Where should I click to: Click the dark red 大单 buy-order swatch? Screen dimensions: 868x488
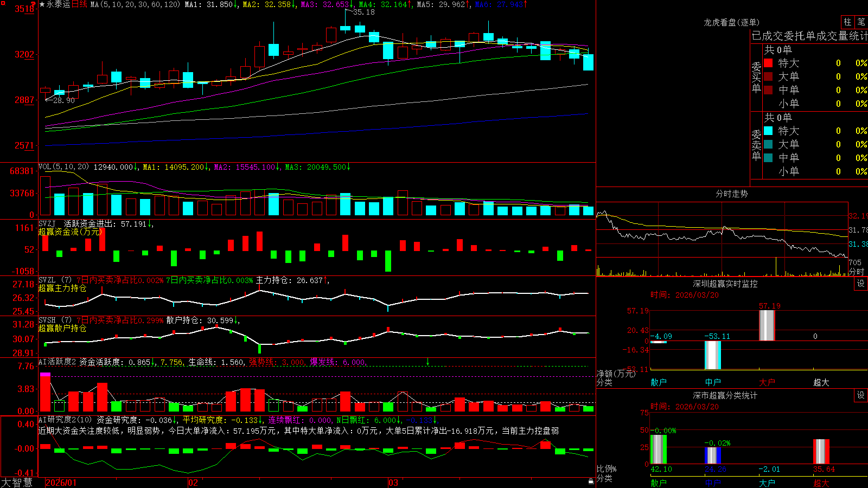click(x=768, y=76)
